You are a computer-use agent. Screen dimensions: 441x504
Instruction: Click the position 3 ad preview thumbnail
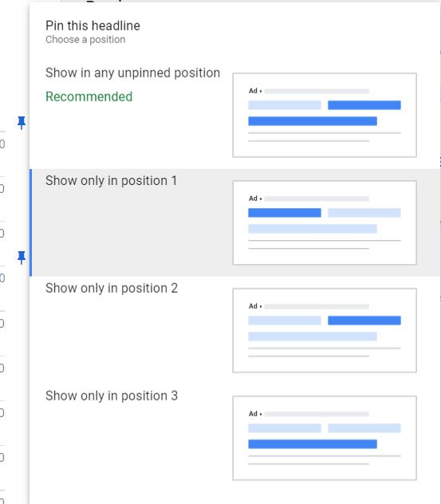pos(325,438)
